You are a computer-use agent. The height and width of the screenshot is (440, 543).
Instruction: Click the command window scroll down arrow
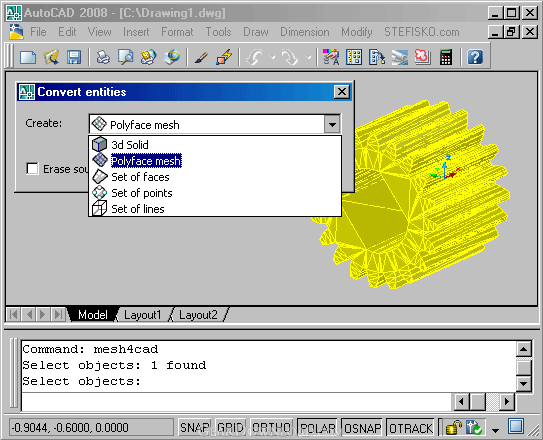pos(524,383)
